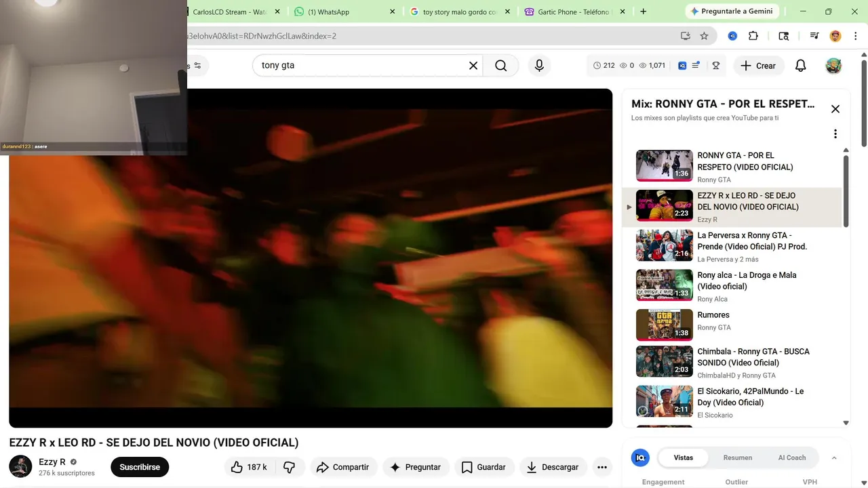Collapse the vidIQ stats panel chevron

pos(834,458)
